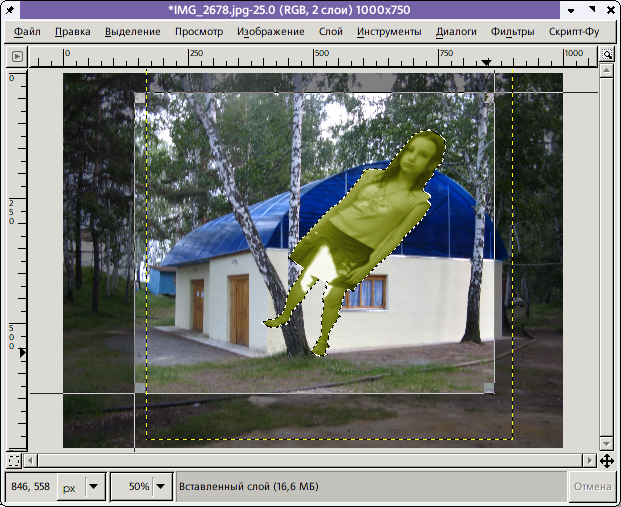Click the horizontal scrollbar left arrow
621x507 pixels.
31,460
